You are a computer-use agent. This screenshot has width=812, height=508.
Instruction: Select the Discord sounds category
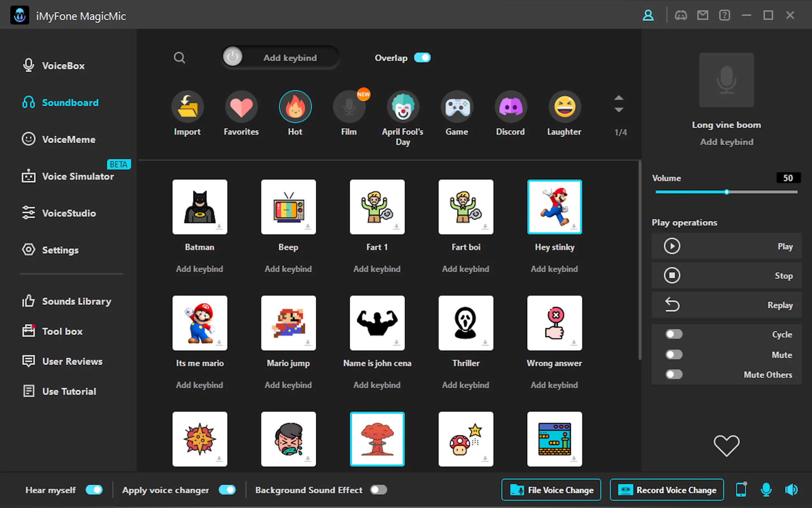(x=510, y=107)
